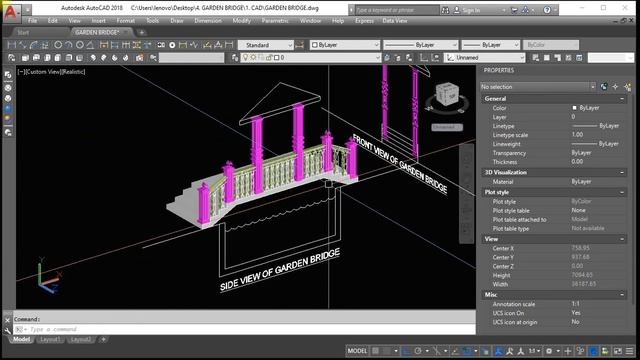640x360 pixels.
Task: Open Dimension Style manager icon
Action: pyautogui.click(x=299, y=45)
